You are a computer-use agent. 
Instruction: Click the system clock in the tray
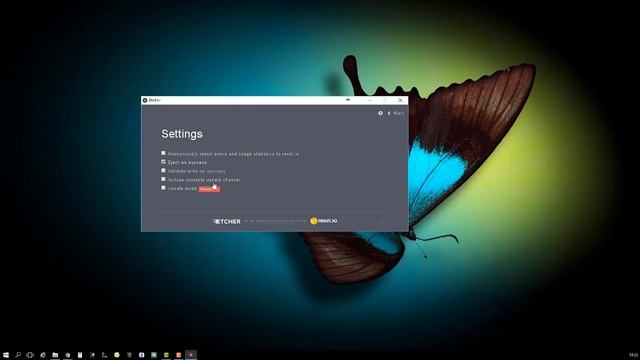633,355
